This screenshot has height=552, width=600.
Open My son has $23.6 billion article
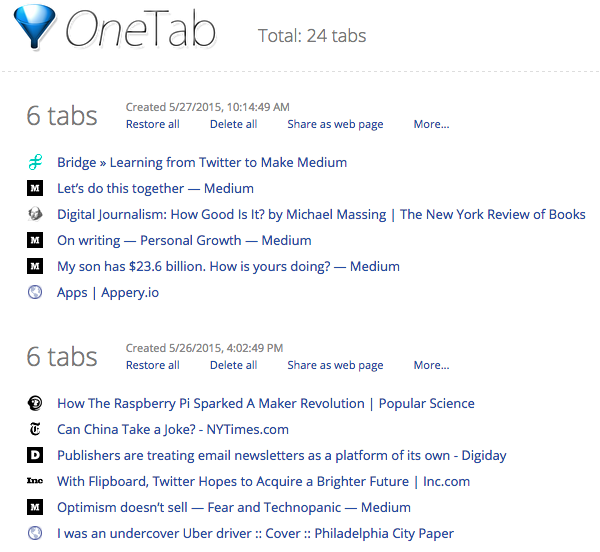coord(228,267)
